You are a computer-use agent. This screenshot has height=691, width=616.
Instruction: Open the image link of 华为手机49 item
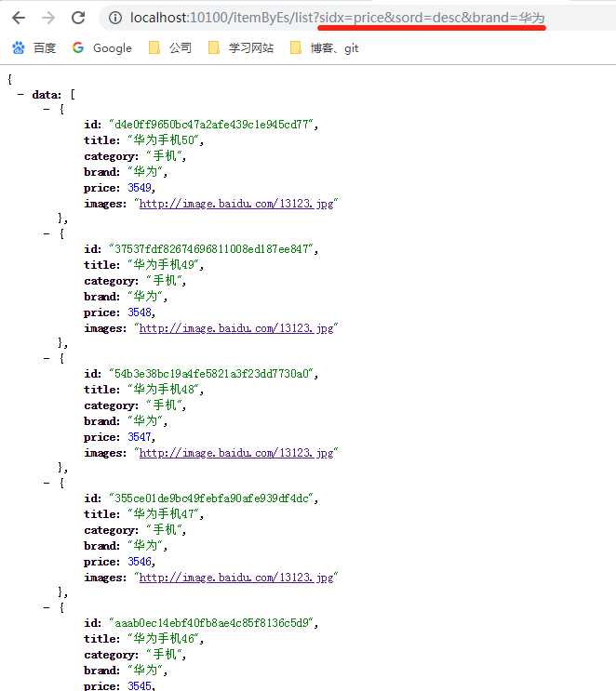[236, 328]
